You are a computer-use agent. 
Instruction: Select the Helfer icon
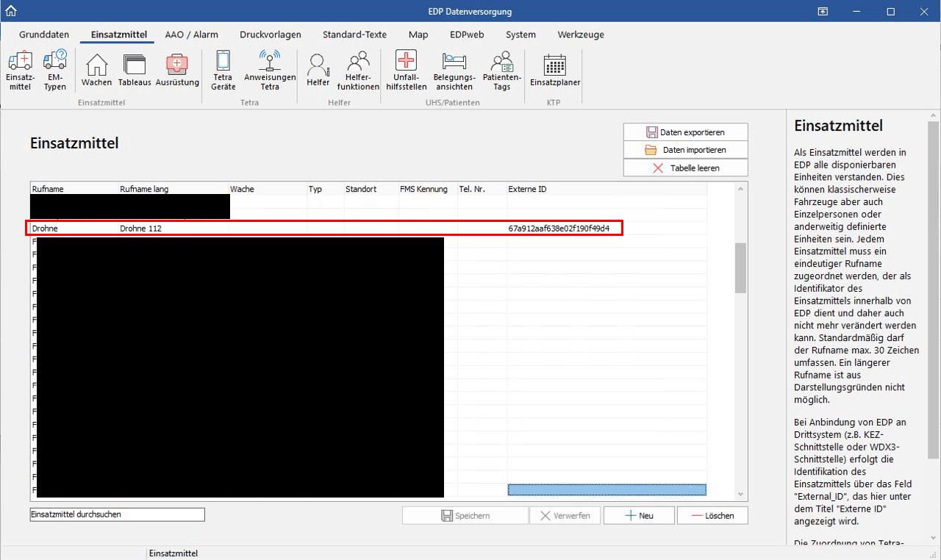tap(318, 71)
